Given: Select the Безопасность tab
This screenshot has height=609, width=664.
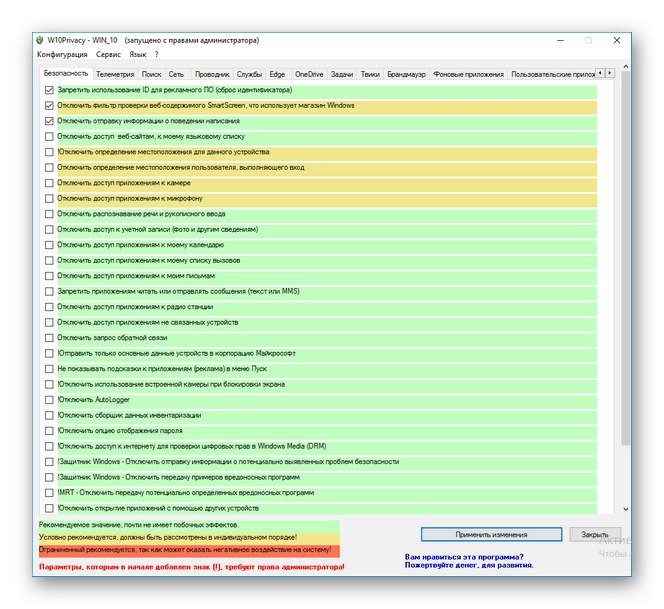Looking at the screenshot, I should tap(66, 73).
